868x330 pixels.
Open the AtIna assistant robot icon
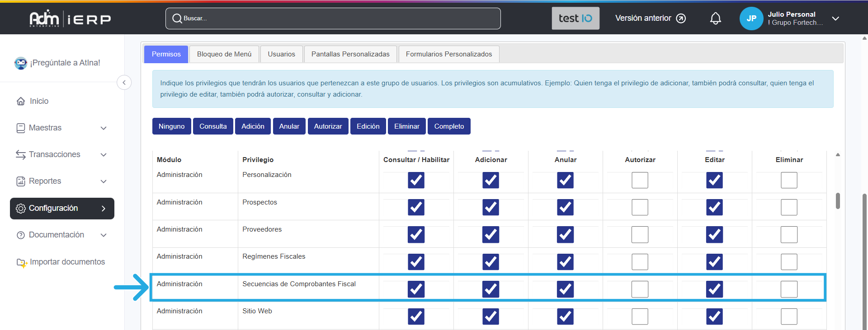point(21,63)
